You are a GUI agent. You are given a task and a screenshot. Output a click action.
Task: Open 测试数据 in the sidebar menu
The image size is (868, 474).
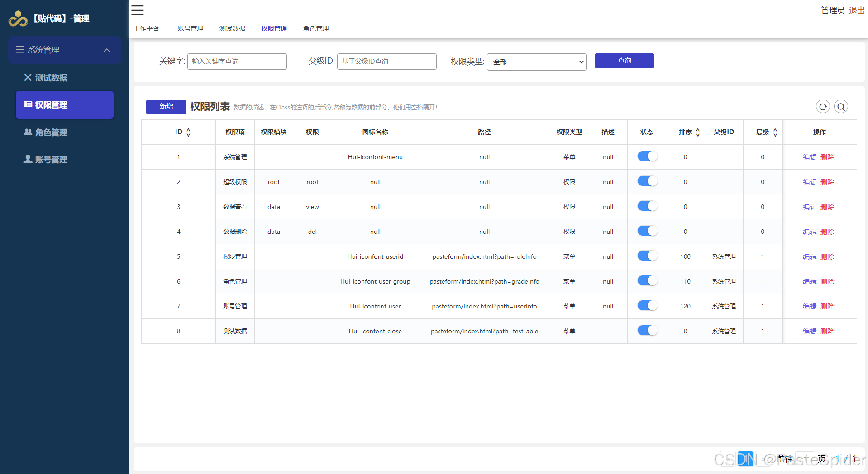point(65,77)
